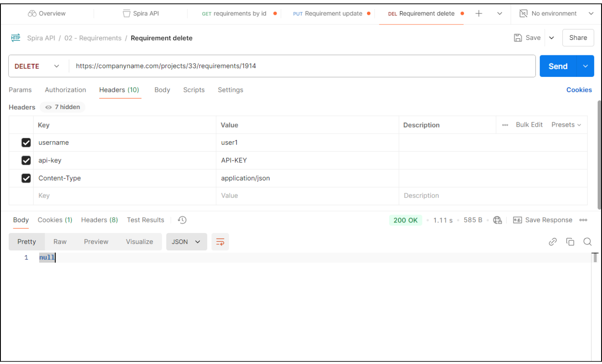Click Save Response
Screen dimensions: 602x364
pyautogui.click(x=543, y=220)
